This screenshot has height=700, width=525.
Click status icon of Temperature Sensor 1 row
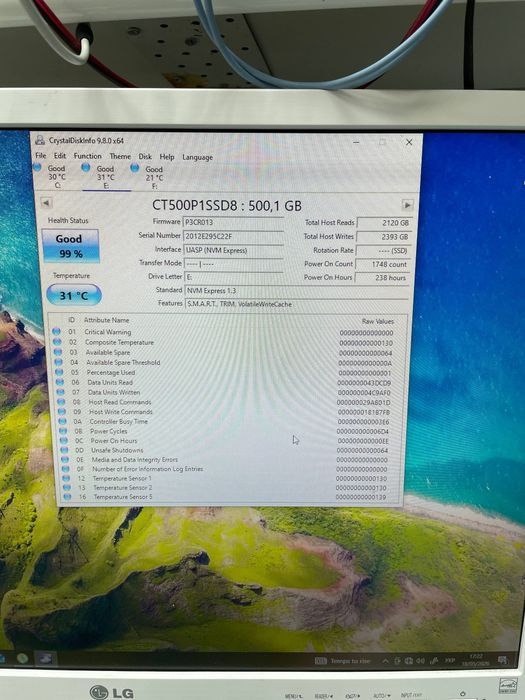(66, 478)
